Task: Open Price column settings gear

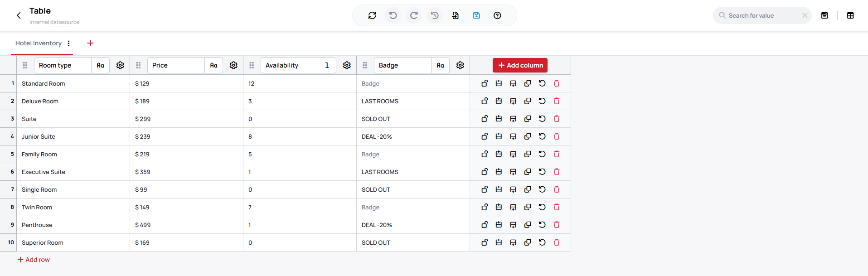Action: point(233,65)
